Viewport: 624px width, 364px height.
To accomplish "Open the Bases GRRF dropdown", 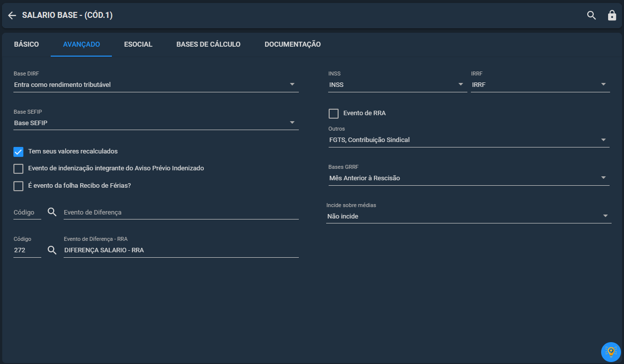I will (469, 178).
